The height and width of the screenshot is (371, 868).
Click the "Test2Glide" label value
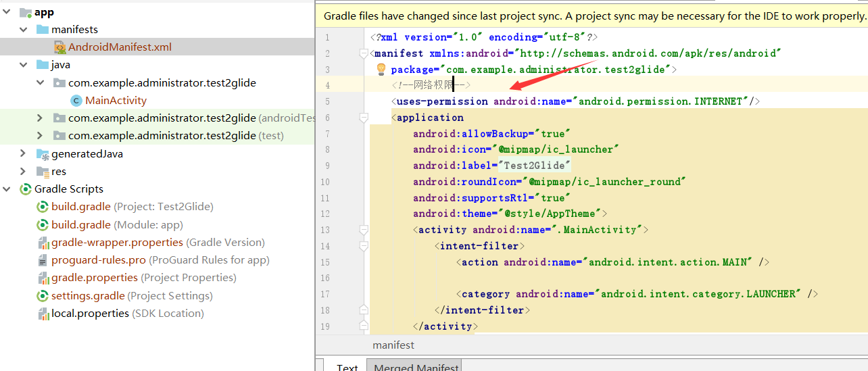pos(534,166)
